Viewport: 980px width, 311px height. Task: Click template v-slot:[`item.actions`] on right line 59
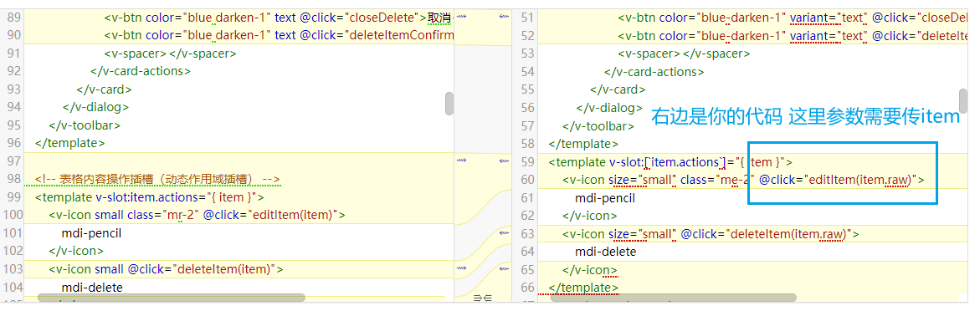tap(670, 161)
